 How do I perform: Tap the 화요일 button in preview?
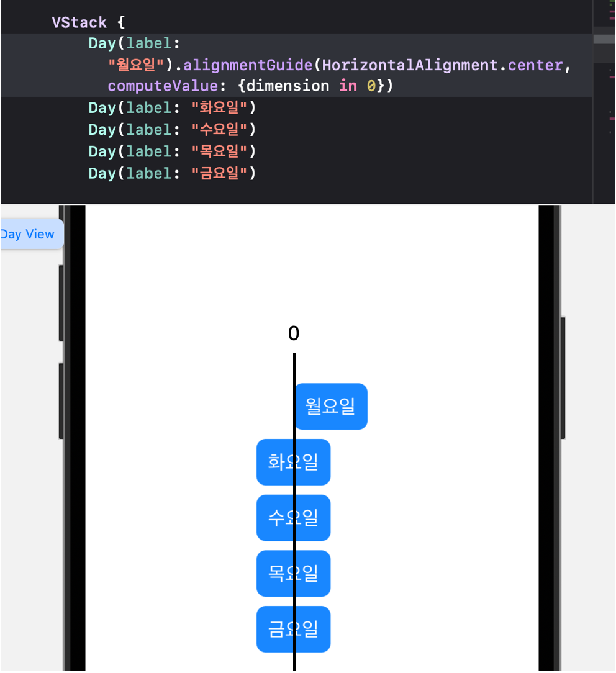click(293, 463)
